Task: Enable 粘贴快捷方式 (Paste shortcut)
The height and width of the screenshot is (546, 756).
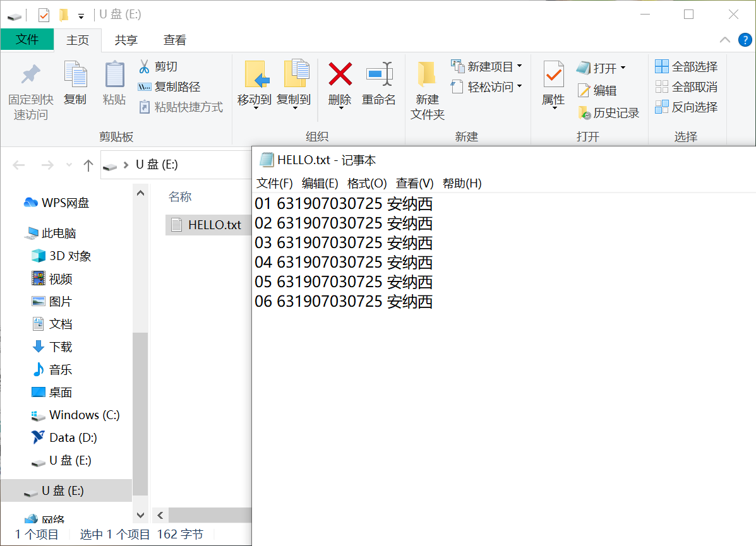Action: point(181,107)
